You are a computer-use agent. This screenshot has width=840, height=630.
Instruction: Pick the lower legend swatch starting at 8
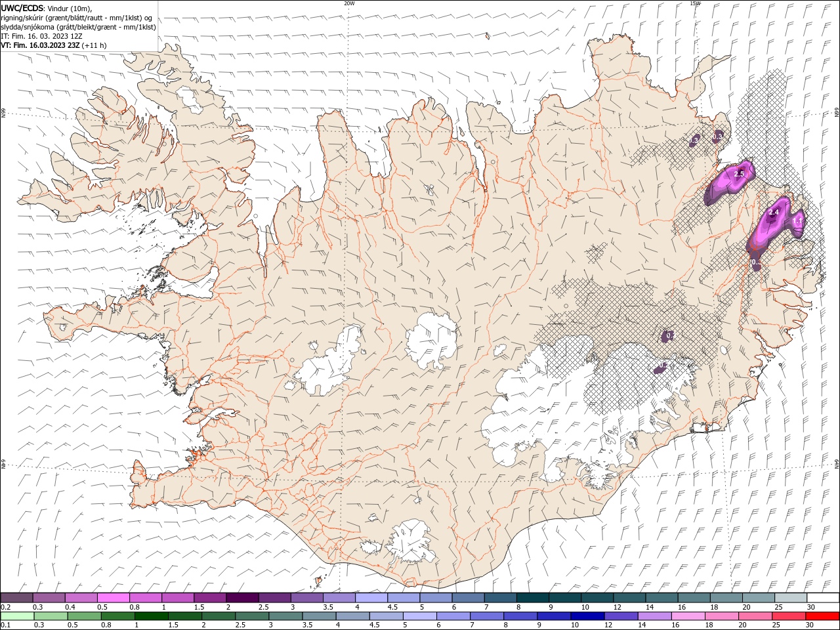pyautogui.click(x=520, y=616)
